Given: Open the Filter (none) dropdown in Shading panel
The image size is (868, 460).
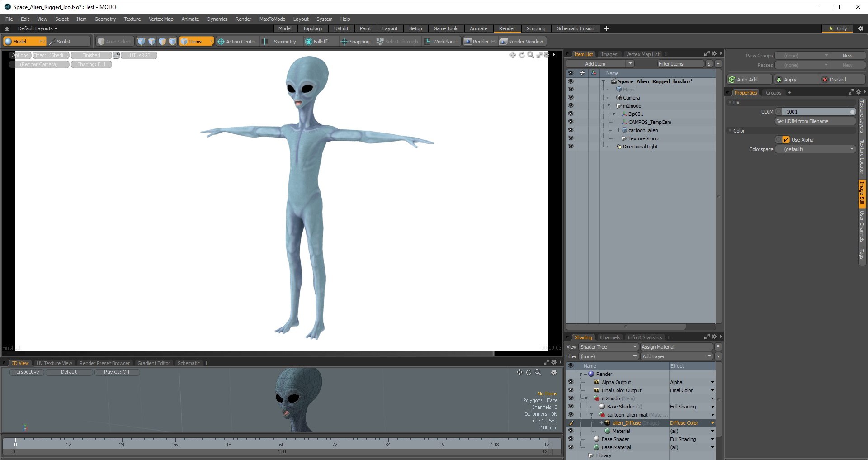Looking at the screenshot, I should 608,356.
